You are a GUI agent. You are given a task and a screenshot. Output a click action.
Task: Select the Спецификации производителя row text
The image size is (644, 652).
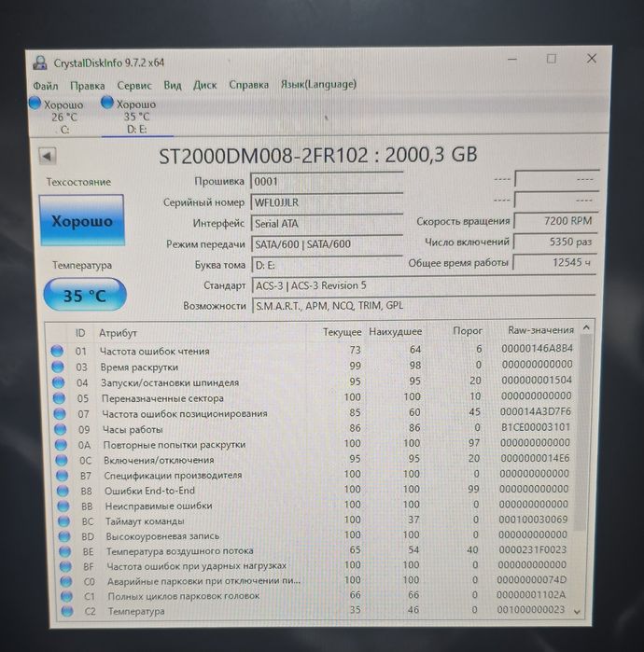173,476
